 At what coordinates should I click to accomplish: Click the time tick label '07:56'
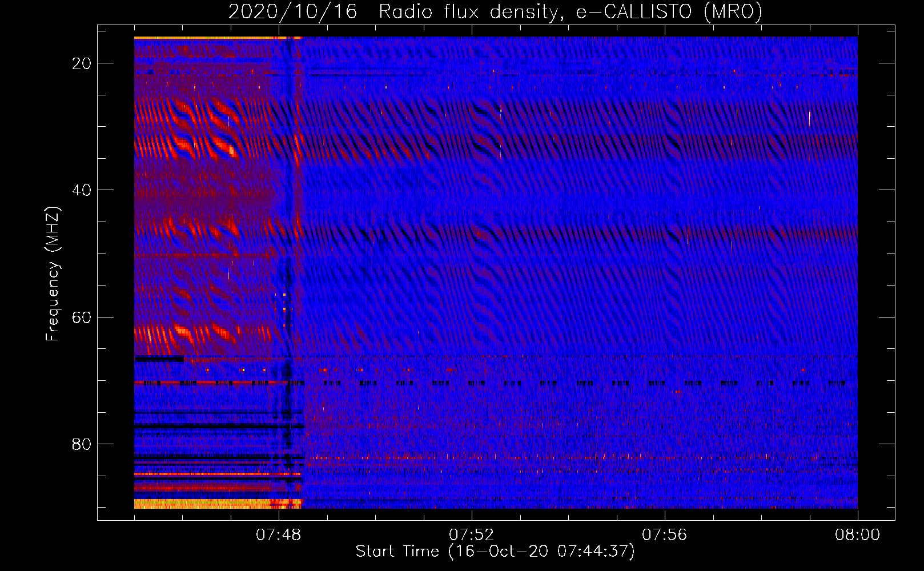pyautogui.click(x=665, y=535)
